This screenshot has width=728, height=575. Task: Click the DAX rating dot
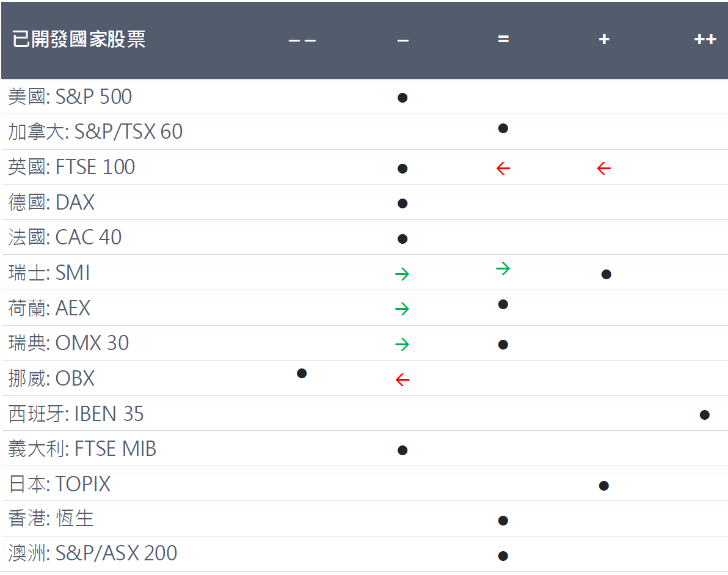[x=402, y=203]
